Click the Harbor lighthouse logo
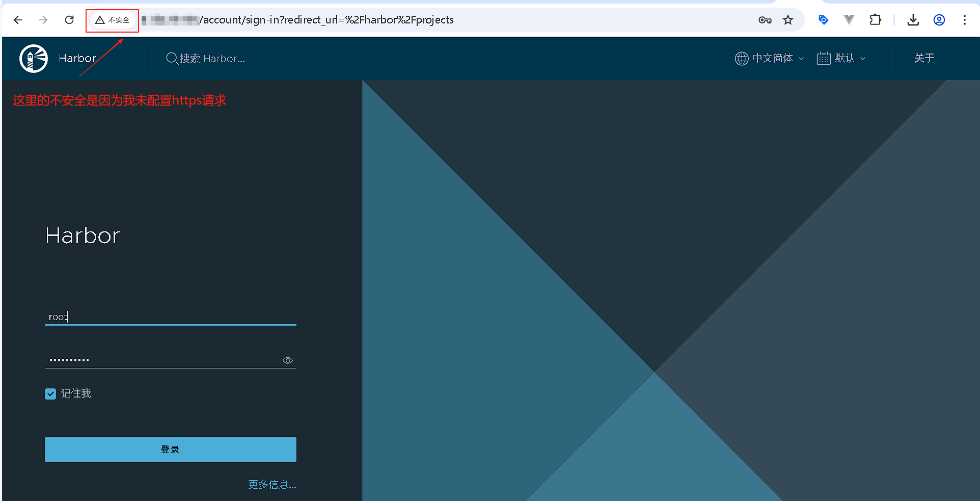The image size is (980, 501). click(34, 59)
